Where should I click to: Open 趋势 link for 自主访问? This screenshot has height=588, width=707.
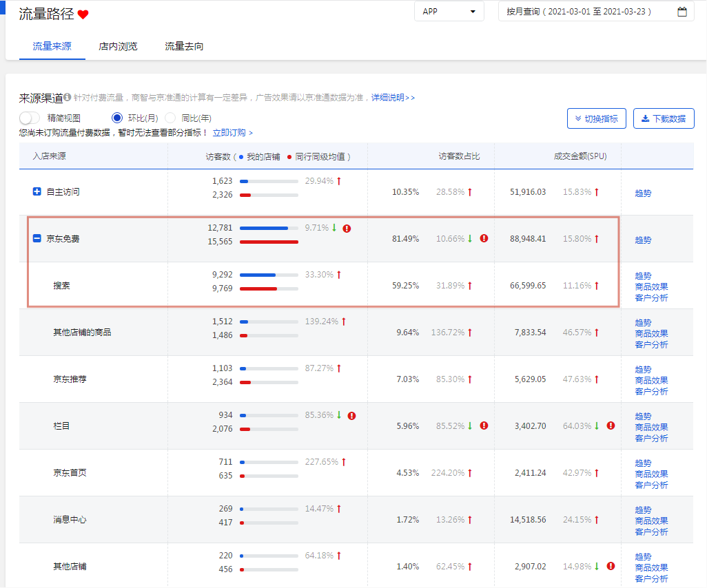click(x=643, y=193)
